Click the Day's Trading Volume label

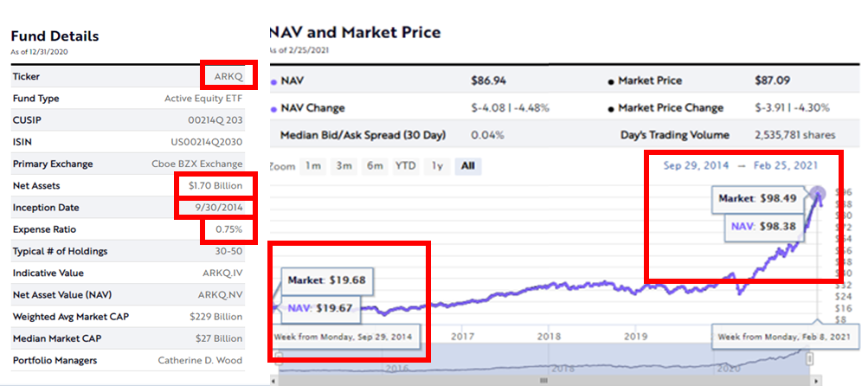pos(675,135)
